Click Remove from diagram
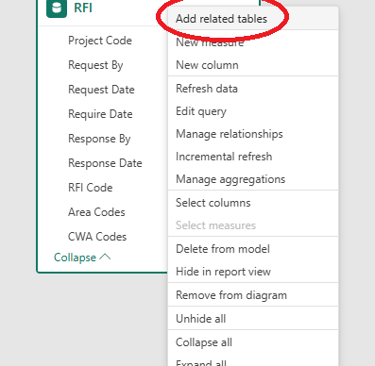This screenshot has height=366, width=375. tap(231, 295)
